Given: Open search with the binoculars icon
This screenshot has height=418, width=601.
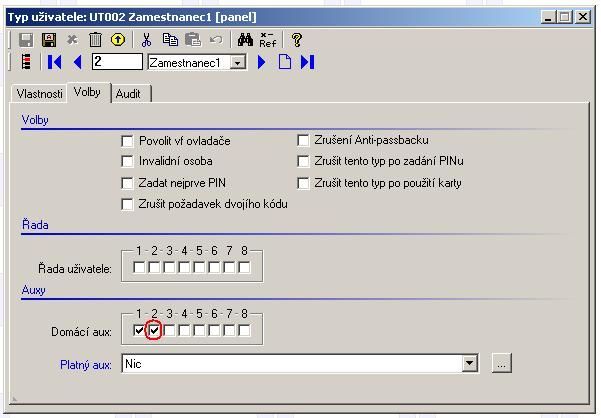Looking at the screenshot, I should click(x=245, y=40).
